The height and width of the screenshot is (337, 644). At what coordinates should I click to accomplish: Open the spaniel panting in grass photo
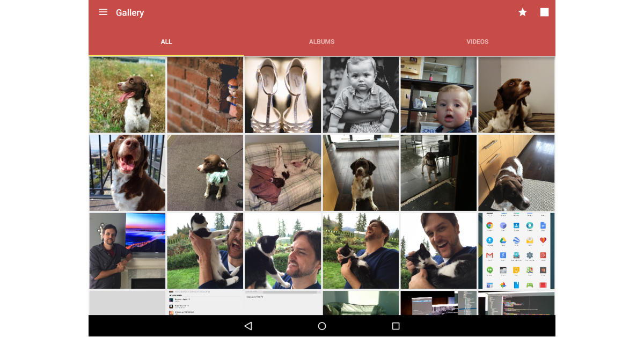pos(127,95)
